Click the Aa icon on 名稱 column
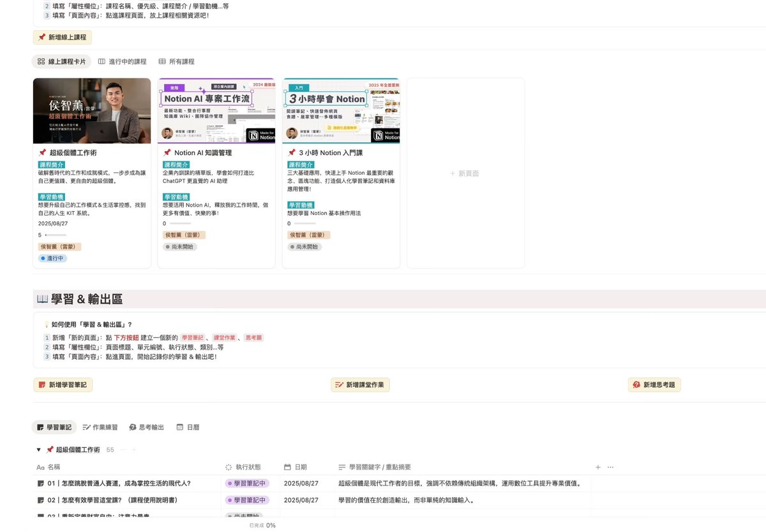 point(40,467)
